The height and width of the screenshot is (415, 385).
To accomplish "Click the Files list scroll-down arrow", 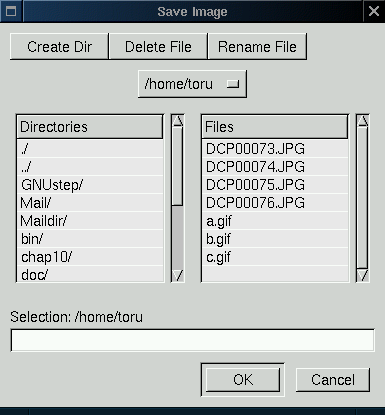I will click(x=363, y=275).
